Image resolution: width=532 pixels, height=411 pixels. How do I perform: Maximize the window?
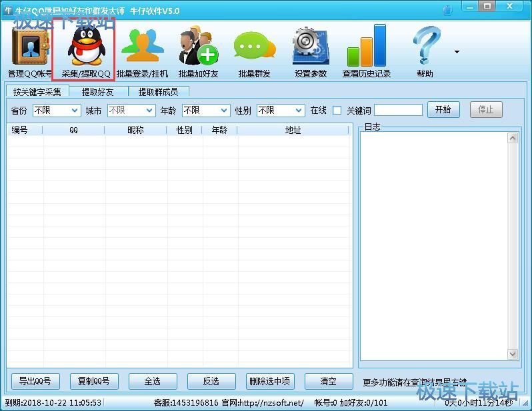(x=487, y=7)
